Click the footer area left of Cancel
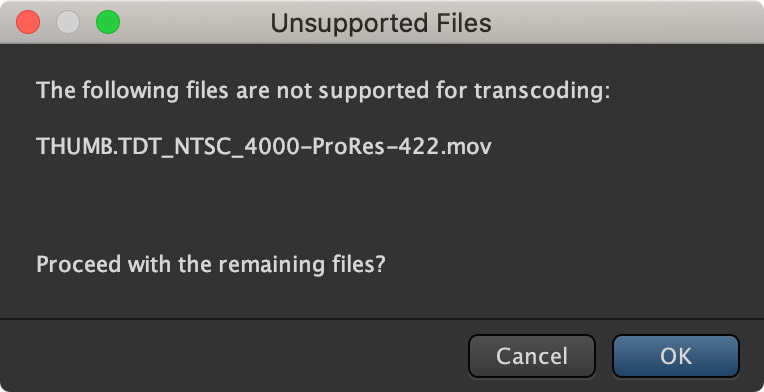The image size is (764, 392). click(234, 356)
